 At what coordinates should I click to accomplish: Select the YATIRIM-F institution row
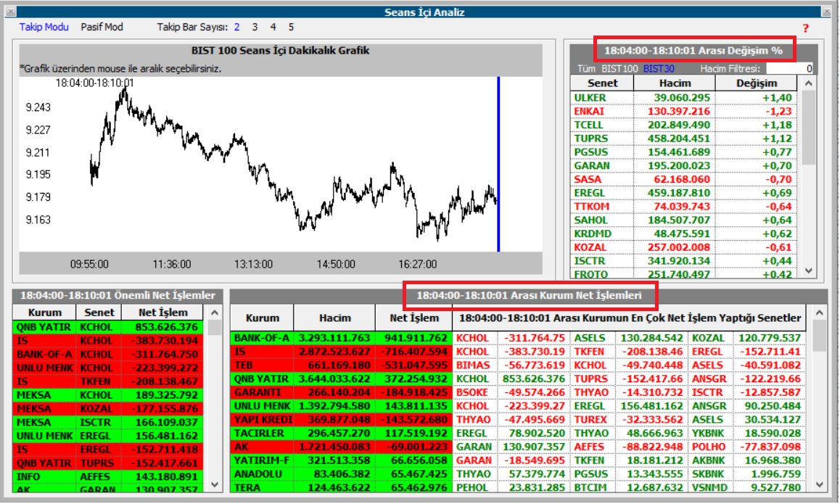[518, 460]
